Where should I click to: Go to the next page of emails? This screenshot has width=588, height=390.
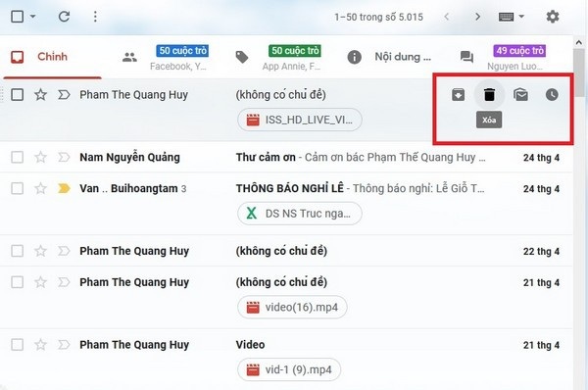477,17
